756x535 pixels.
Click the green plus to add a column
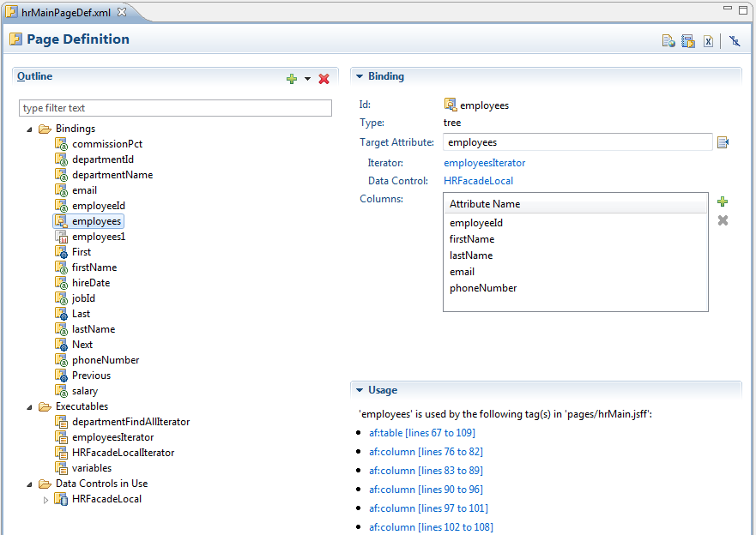point(722,201)
